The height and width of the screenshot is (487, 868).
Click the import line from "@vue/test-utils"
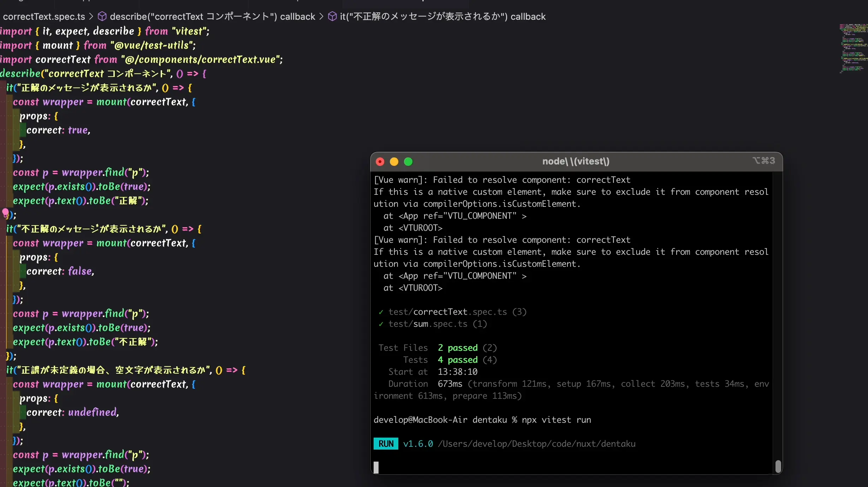click(x=98, y=46)
